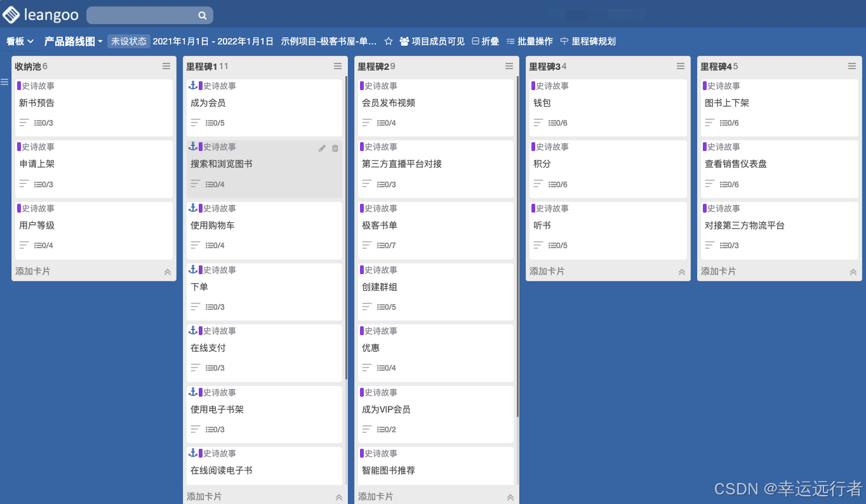Add a card to 收纳池
The height and width of the screenshot is (504, 866).
pos(33,271)
